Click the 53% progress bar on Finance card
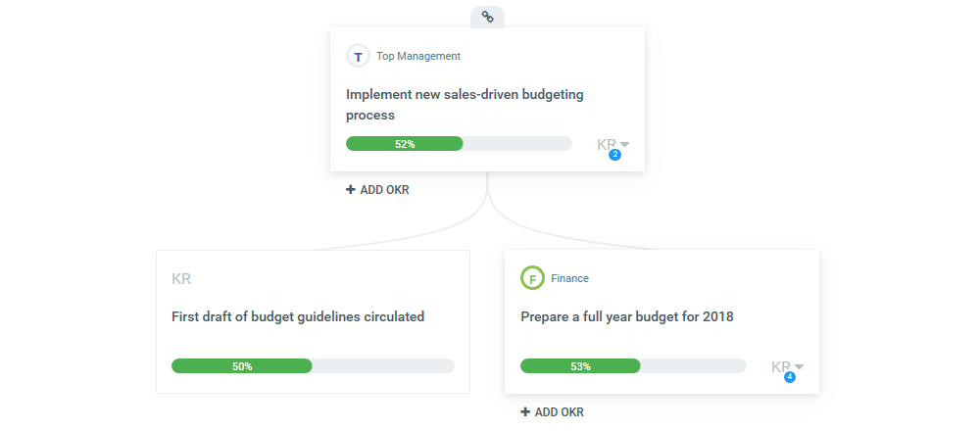980x431 pixels. (x=633, y=366)
